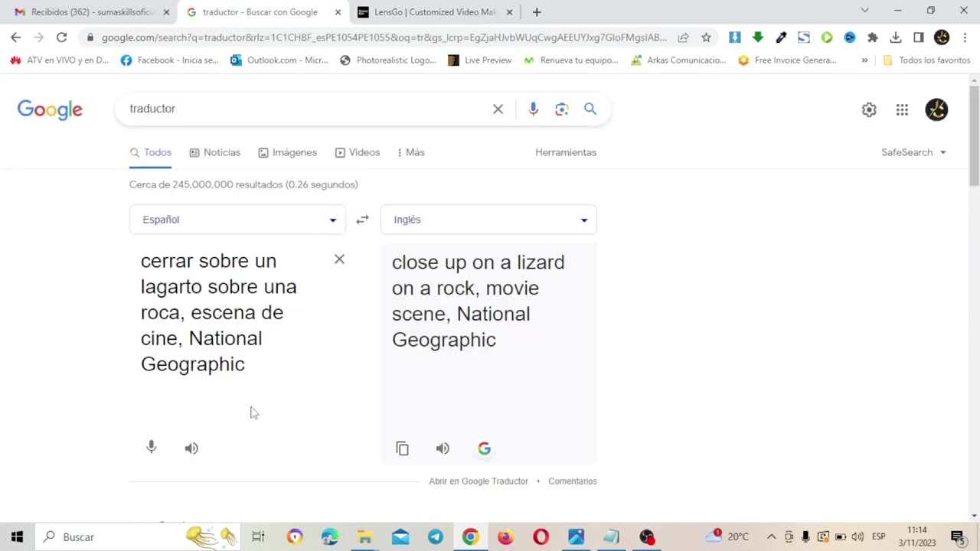Click the browser address bar
The width and height of the screenshot is (980, 551).
pos(383,37)
